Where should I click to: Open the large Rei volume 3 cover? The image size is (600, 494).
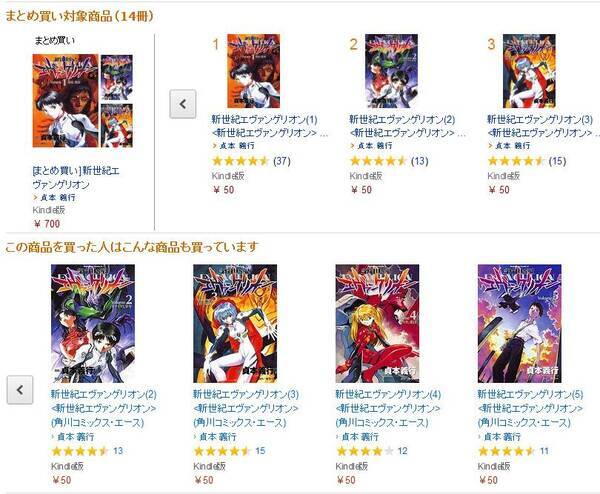click(235, 324)
